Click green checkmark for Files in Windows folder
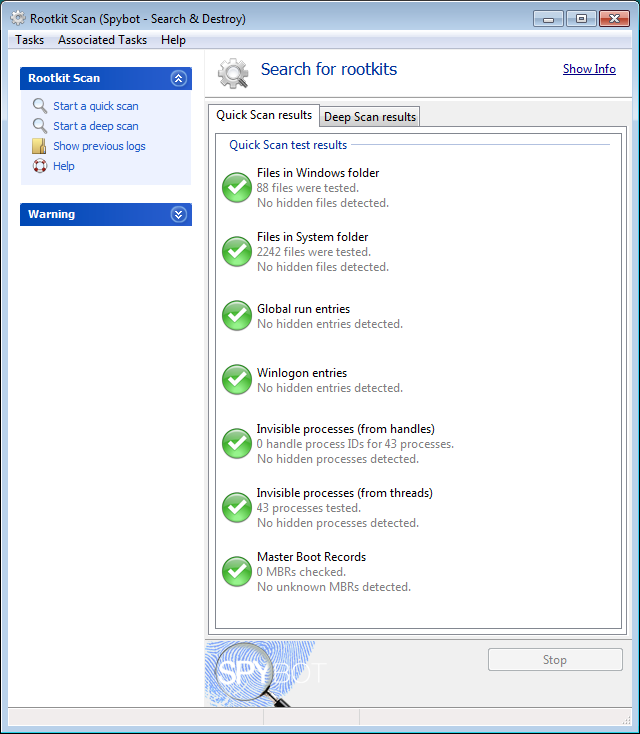The image size is (640, 734). click(237, 187)
